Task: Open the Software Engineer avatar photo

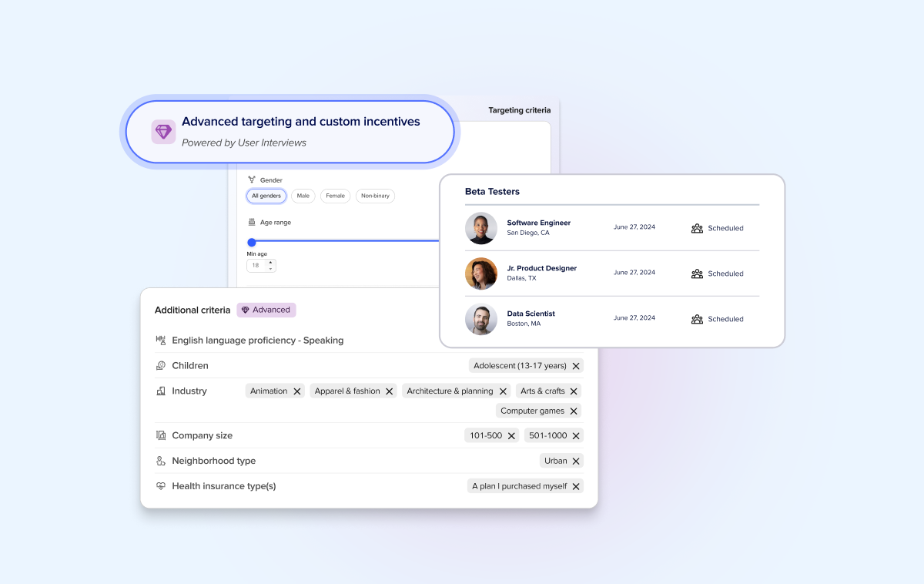Action: point(481,228)
